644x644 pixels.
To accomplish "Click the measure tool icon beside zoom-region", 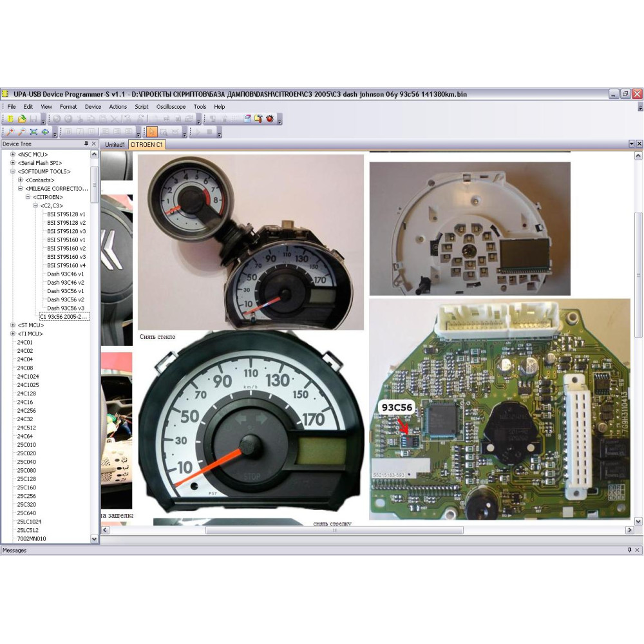I will point(175,132).
